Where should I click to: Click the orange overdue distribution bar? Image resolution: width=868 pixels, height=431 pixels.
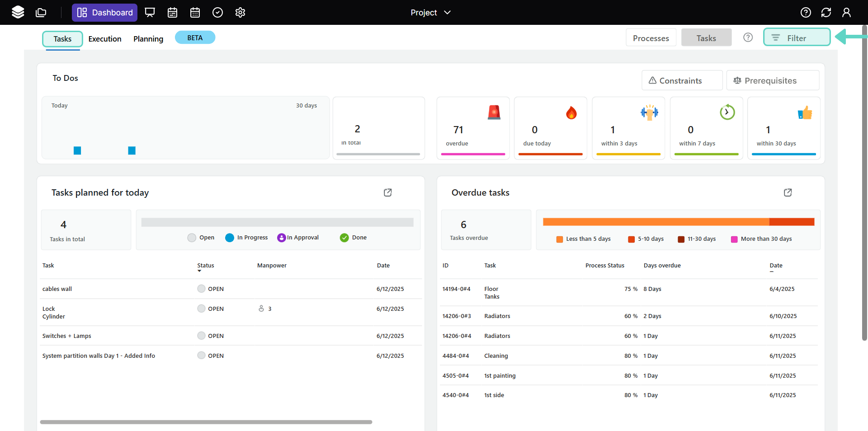point(656,222)
